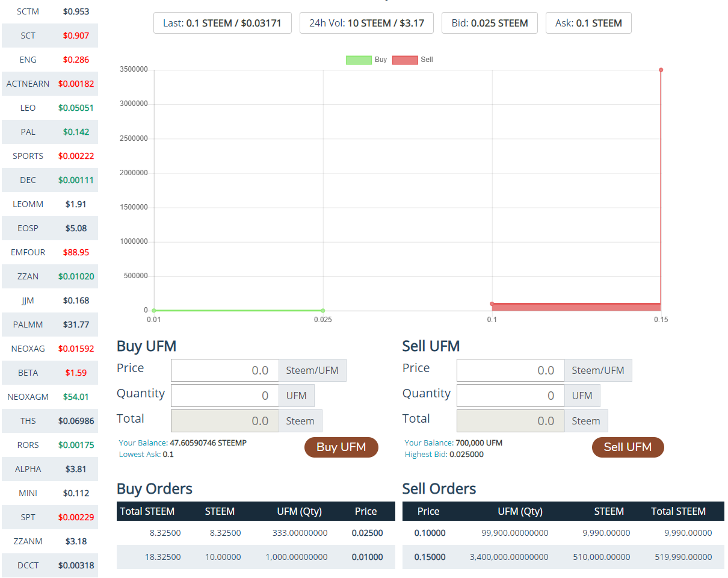Click the sell order priced 0.15000

563,557
